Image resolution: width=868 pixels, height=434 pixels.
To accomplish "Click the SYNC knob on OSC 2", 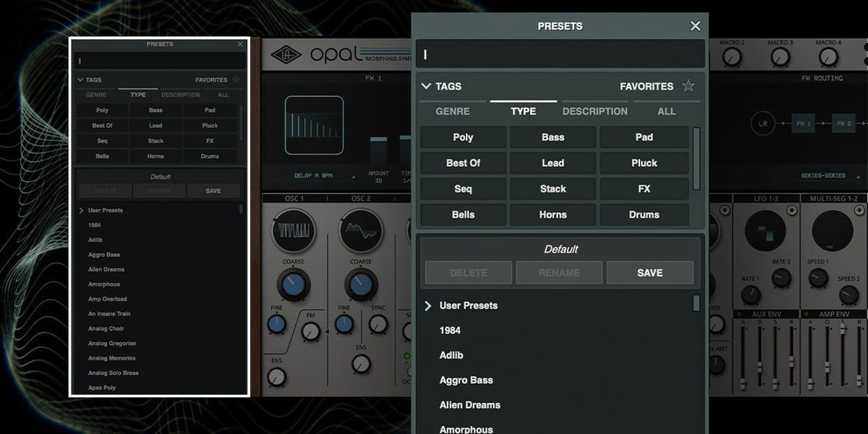I will point(378,324).
